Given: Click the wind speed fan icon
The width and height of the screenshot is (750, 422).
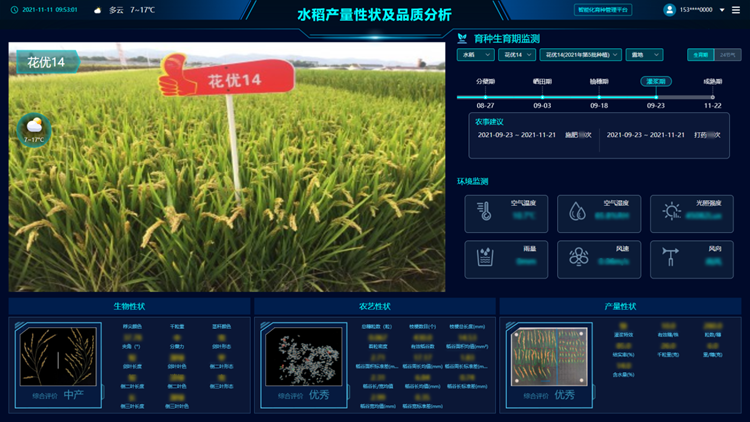Looking at the screenshot, I should click(578, 258).
